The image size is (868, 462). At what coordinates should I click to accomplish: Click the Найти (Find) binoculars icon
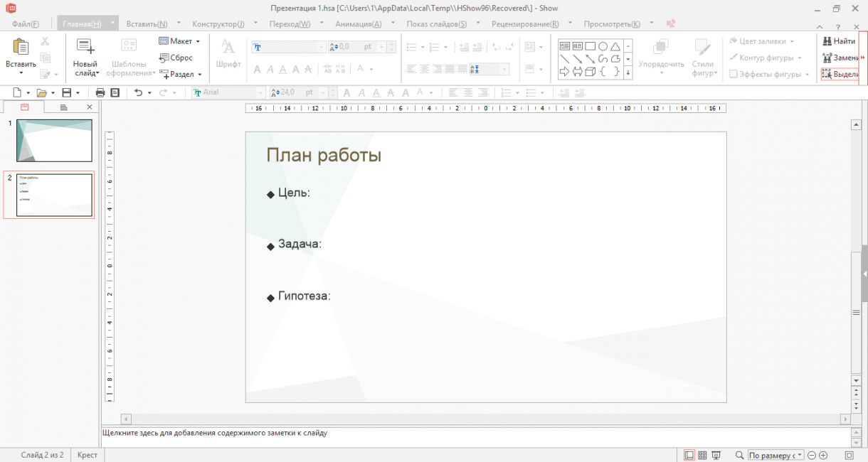tap(827, 41)
